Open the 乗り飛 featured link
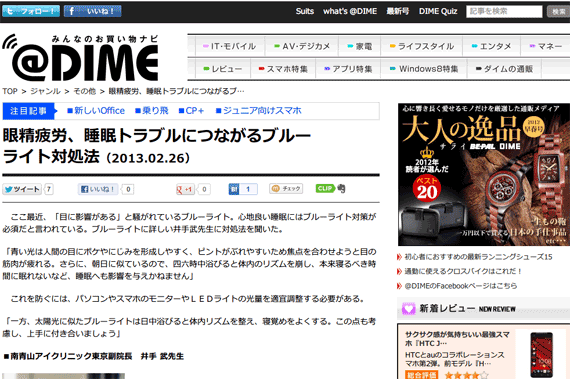 [152, 111]
